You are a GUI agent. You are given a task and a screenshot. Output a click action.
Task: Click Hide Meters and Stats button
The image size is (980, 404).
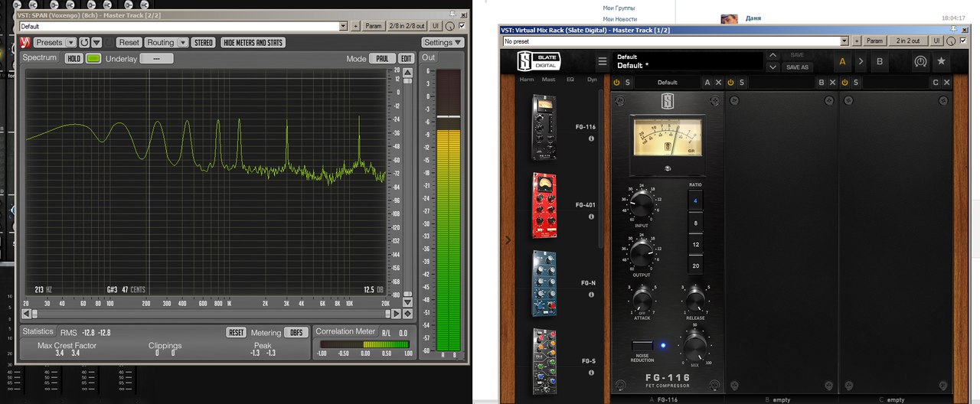click(253, 43)
